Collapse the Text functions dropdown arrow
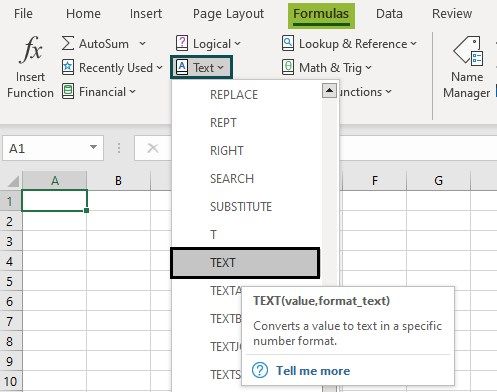 [220, 68]
